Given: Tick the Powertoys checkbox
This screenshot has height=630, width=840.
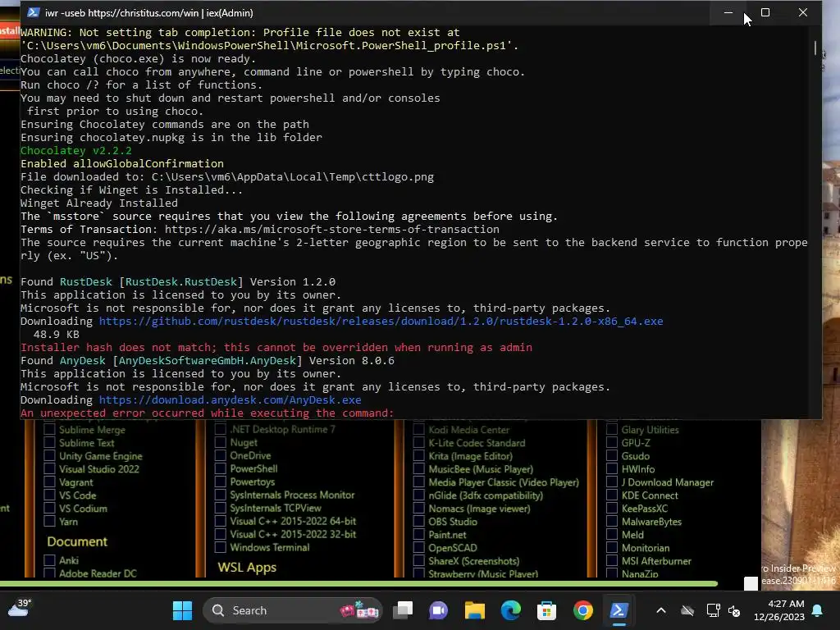Looking at the screenshot, I should click(220, 482).
